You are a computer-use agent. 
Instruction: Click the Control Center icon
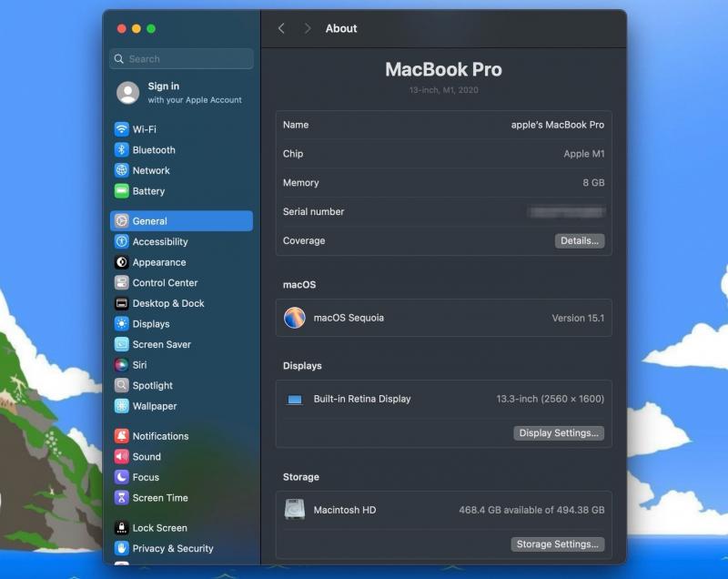(x=122, y=283)
